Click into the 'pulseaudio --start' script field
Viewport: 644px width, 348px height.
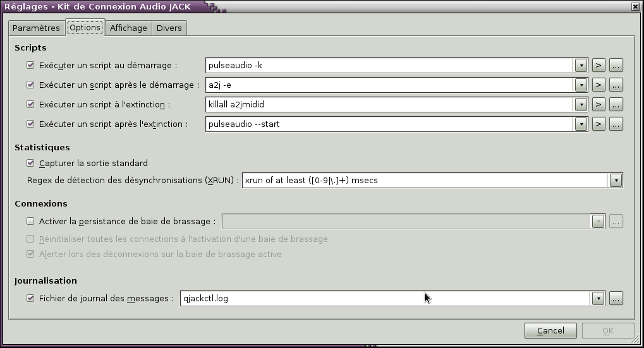pos(390,124)
